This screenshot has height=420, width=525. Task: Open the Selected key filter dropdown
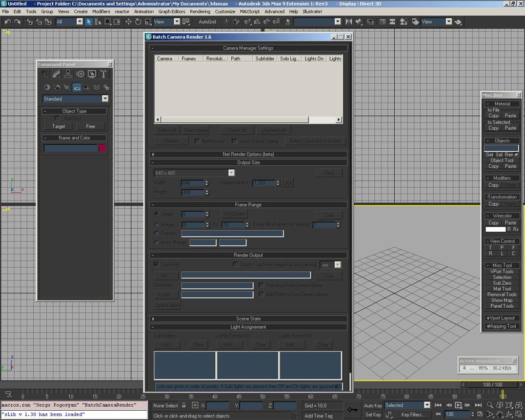tap(427, 405)
